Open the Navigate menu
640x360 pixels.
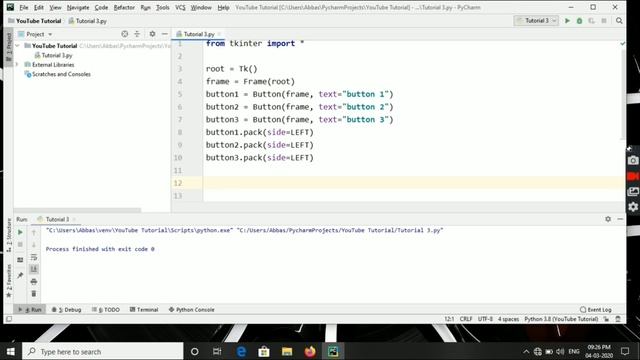click(78, 7)
